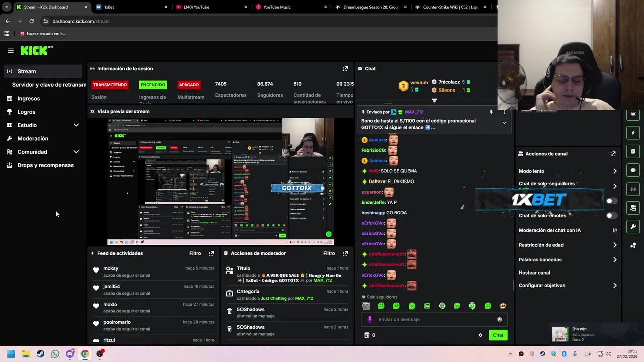Click Hostear canal

click(x=534, y=273)
